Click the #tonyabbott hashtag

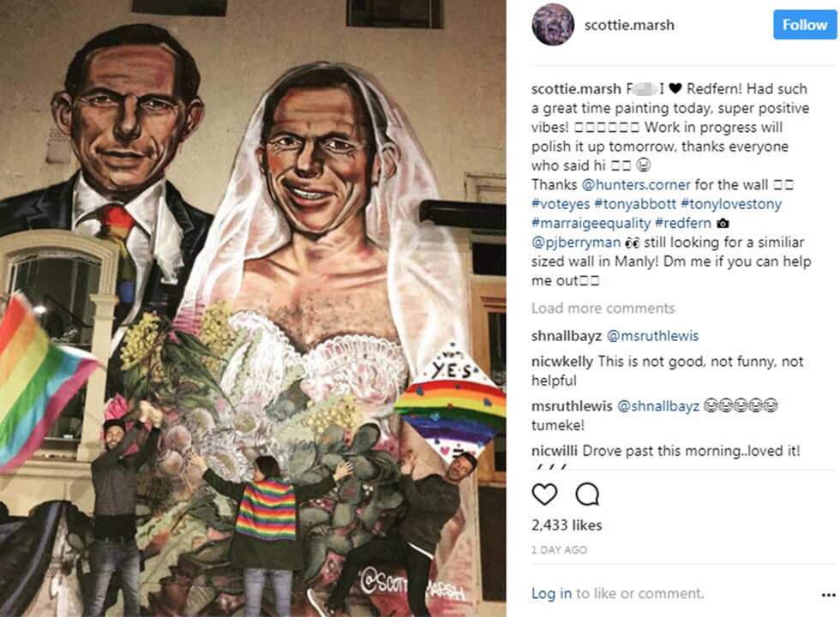(x=635, y=204)
